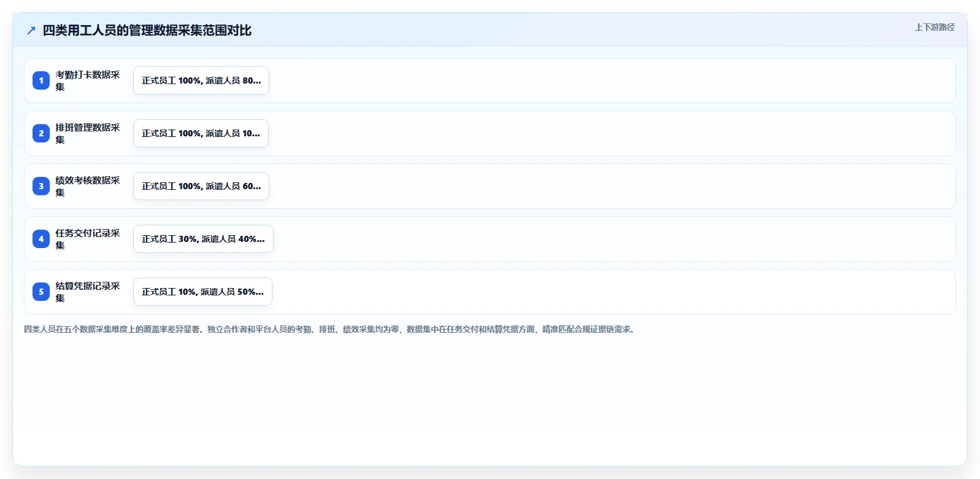Click the 排班管理数据采集 label
This screenshot has width=980, height=479.
pyautogui.click(x=88, y=133)
